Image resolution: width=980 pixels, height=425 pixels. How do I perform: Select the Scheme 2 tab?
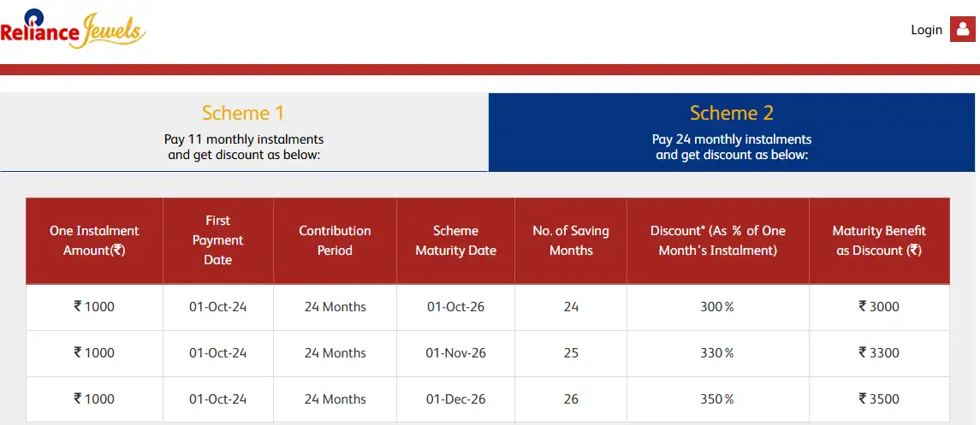point(732,133)
